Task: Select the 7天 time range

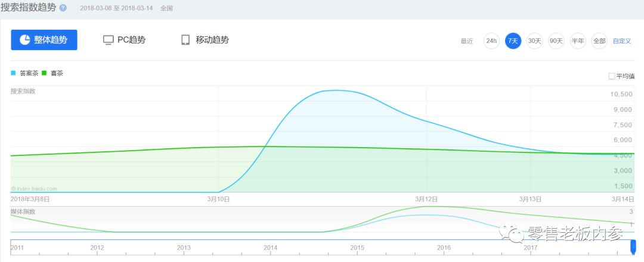Action: click(x=513, y=40)
